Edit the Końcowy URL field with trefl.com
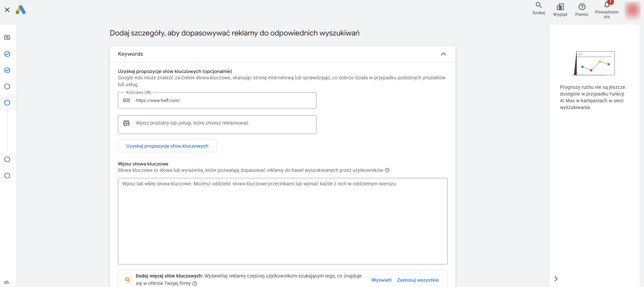 point(217,100)
